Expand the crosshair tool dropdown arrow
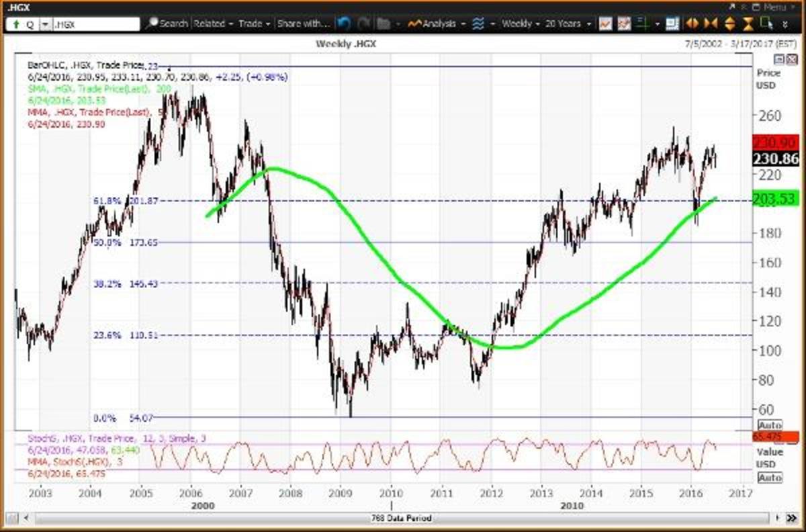Screen dimensions: 806x532 (656, 24)
